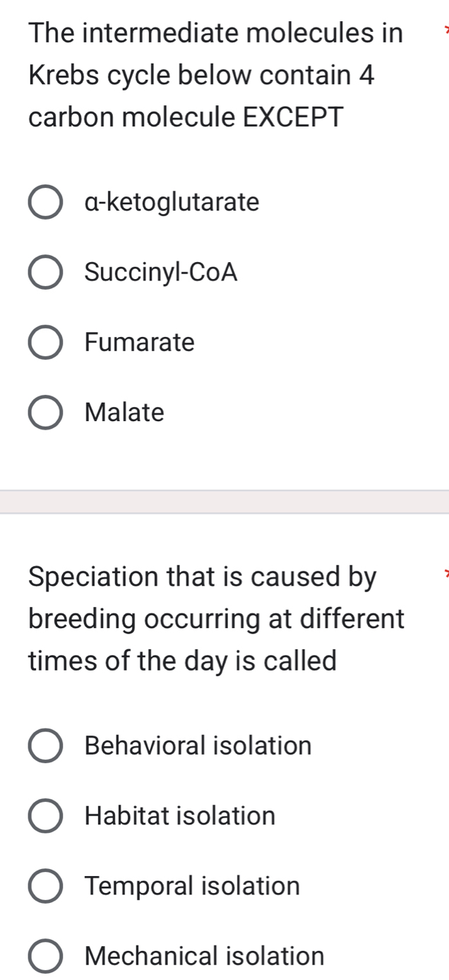This screenshot has height=980, width=449.
Task: Click the α-ketoglutarate option label text
Action: pyautogui.click(x=172, y=202)
